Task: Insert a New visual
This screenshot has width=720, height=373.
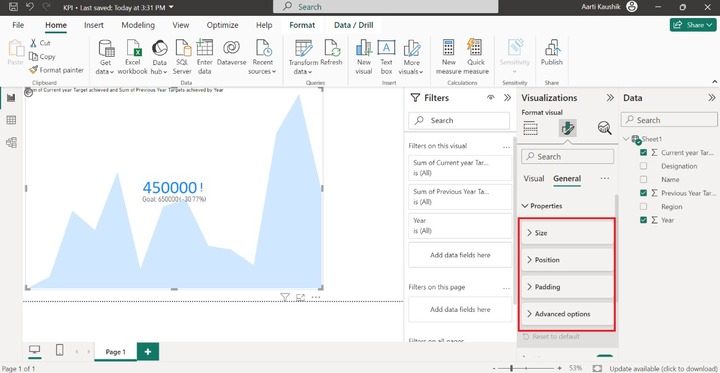Action: (x=364, y=57)
